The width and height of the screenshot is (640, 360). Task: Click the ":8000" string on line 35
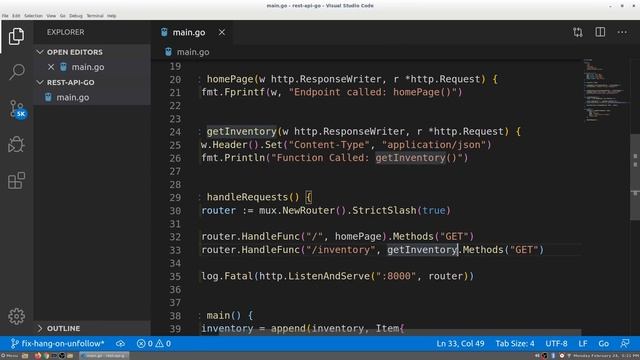[x=396, y=276]
